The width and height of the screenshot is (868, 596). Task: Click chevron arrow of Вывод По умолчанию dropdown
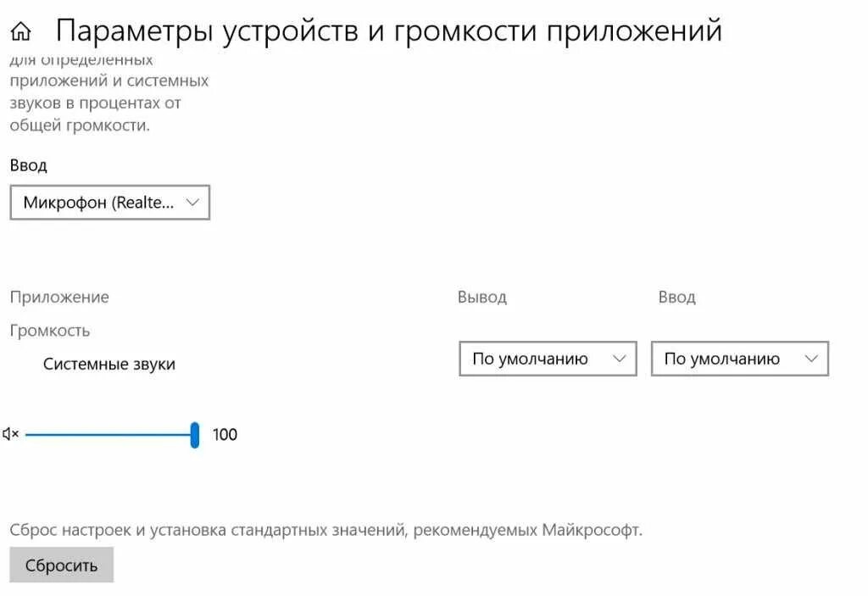(x=619, y=359)
